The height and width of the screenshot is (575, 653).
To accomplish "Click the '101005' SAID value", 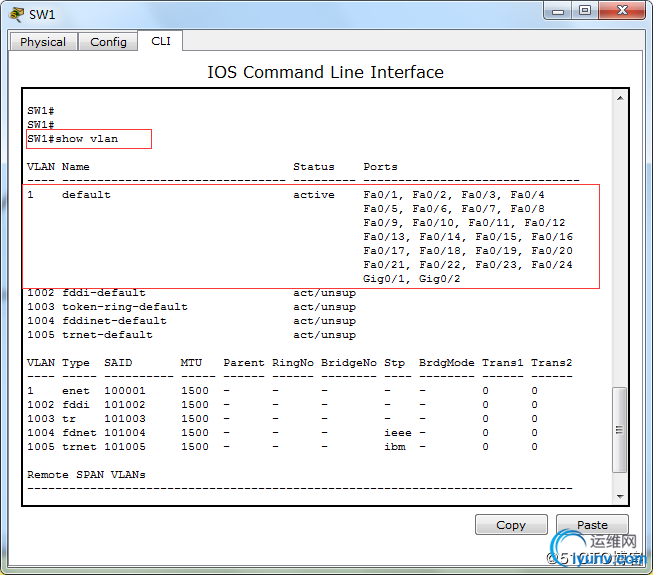I will [125, 447].
